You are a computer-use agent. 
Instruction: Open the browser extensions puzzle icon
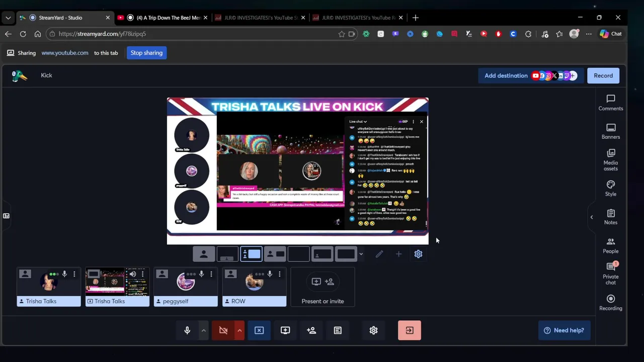(528, 34)
